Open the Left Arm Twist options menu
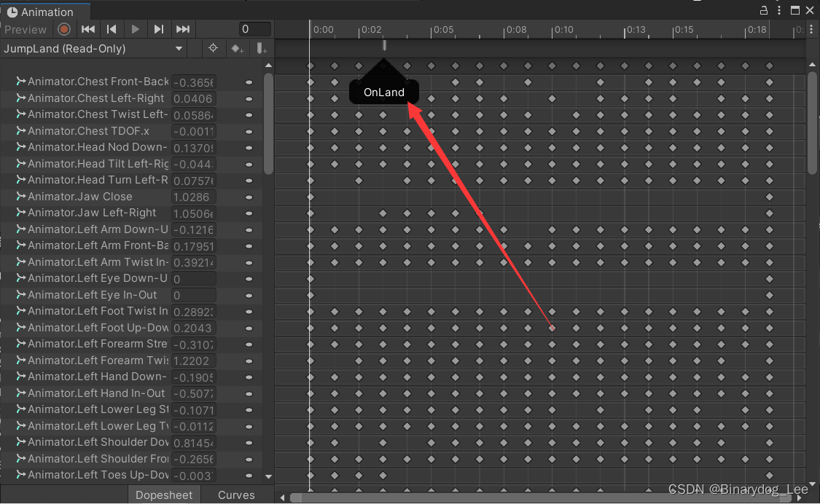Image resolution: width=820 pixels, height=504 pixels. (249, 262)
